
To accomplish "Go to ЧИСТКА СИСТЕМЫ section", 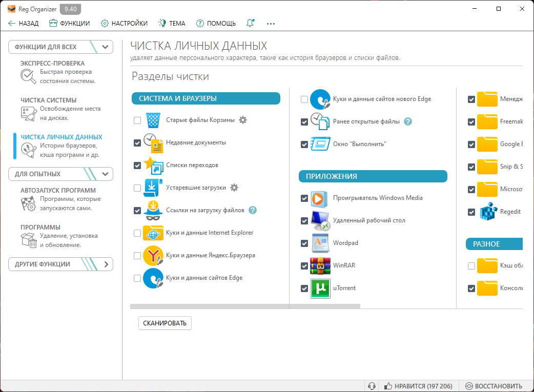I will click(x=61, y=109).
